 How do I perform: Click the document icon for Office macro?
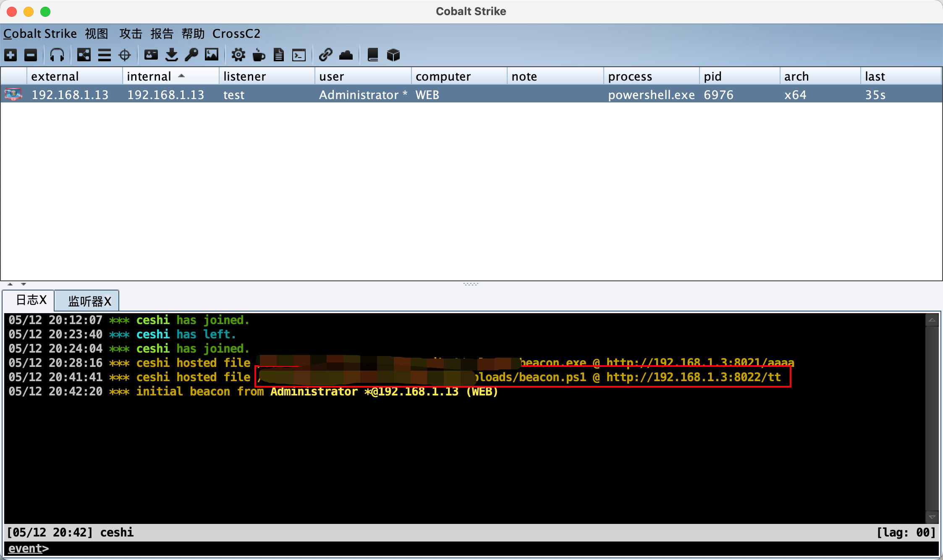point(279,55)
